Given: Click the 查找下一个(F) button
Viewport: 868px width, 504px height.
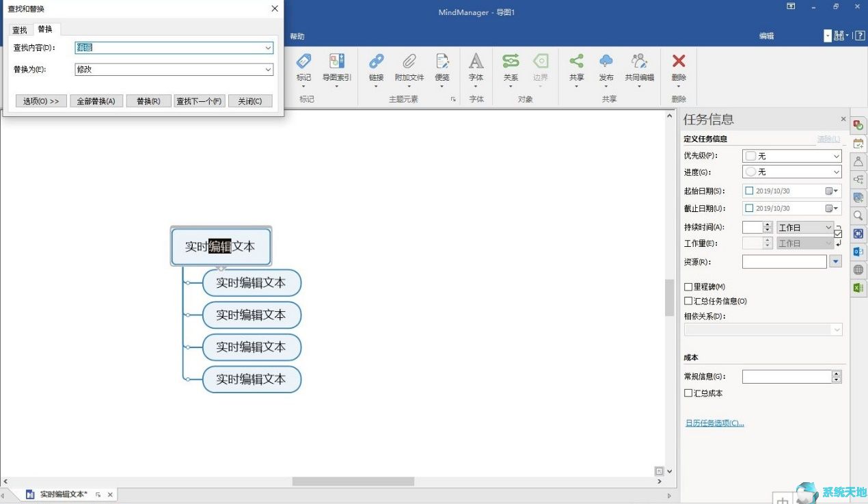Looking at the screenshot, I should [200, 101].
